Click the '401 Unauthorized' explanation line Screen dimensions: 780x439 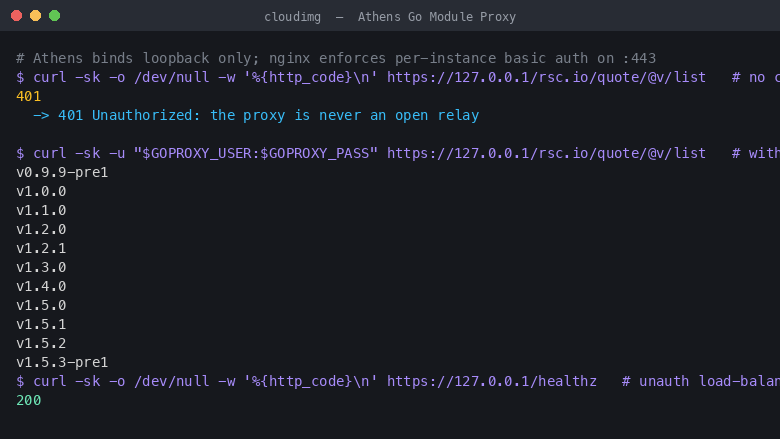(x=256, y=115)
